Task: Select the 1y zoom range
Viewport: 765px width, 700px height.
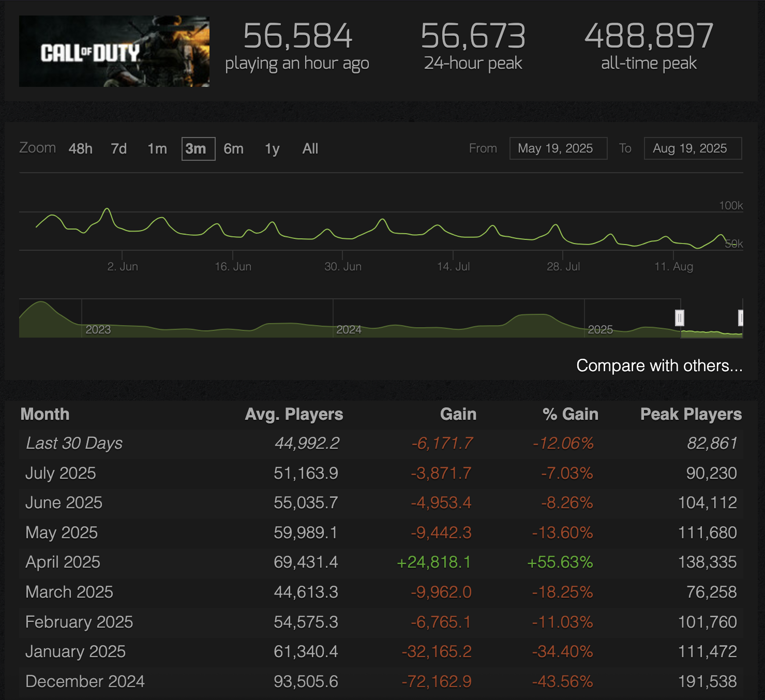Action: tap(272, 149)
